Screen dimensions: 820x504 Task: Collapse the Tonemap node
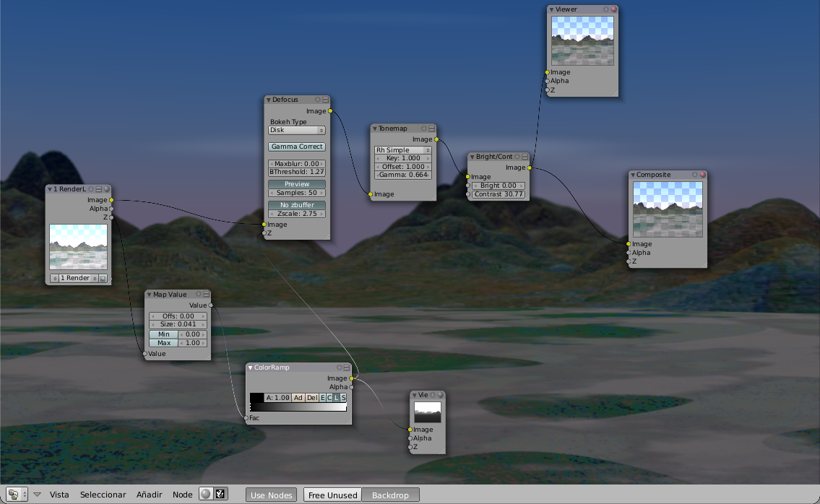[x=374, y=129]
